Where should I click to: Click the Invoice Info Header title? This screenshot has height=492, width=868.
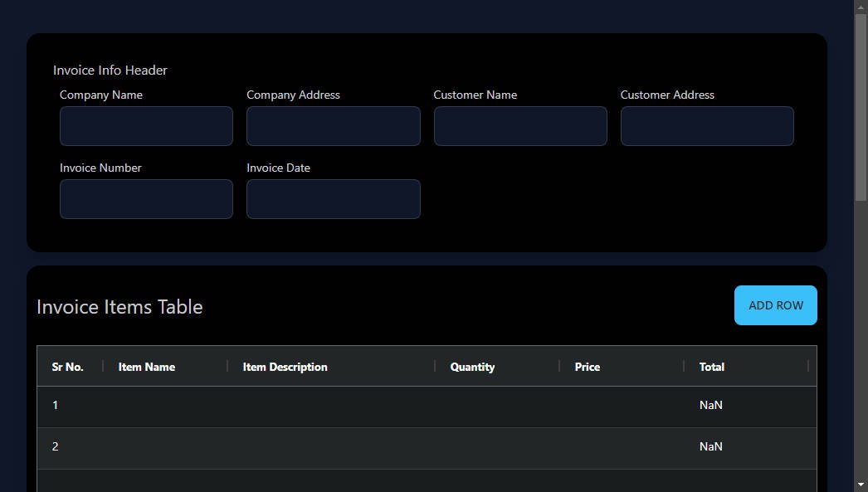tap(110, 70)
